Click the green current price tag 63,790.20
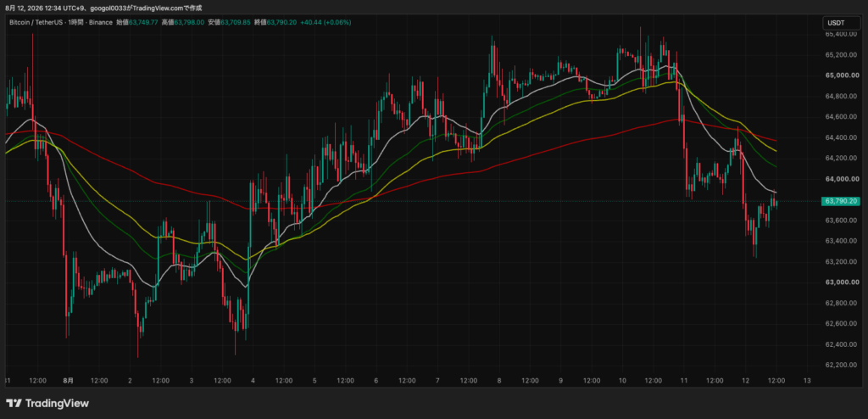Image resolution: width=868 pixels, height=419 pixels. point(842,201)
